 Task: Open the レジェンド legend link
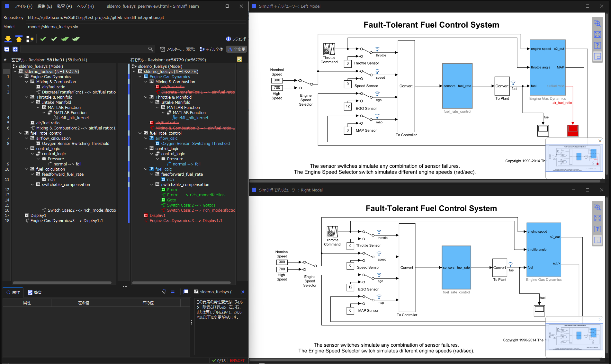[x=236, y=39]
